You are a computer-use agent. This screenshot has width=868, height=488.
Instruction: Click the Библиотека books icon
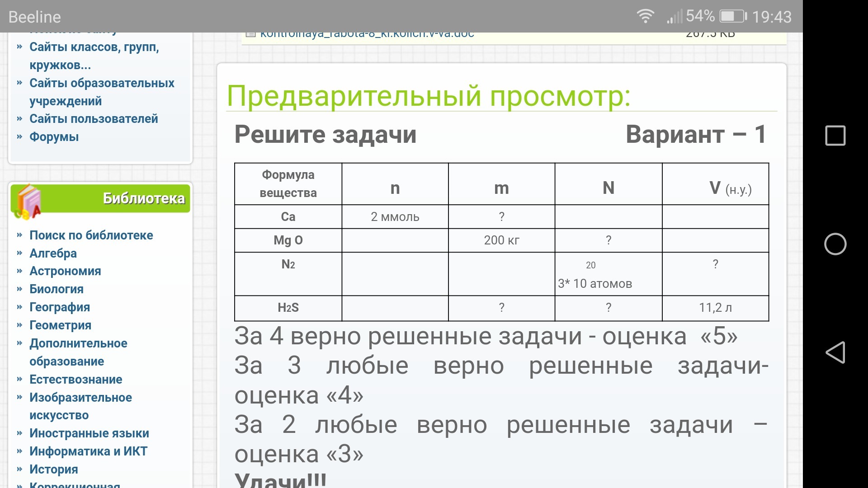tap(28, 202)
